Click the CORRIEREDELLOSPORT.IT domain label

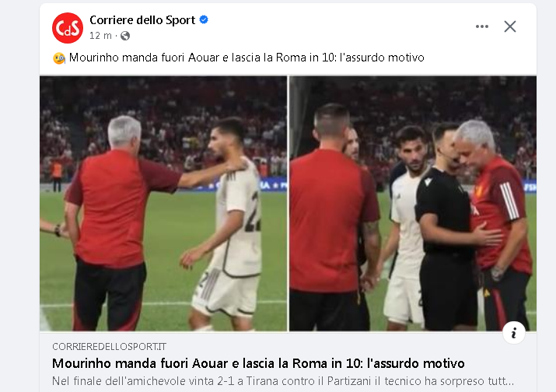tap(109, 347)
